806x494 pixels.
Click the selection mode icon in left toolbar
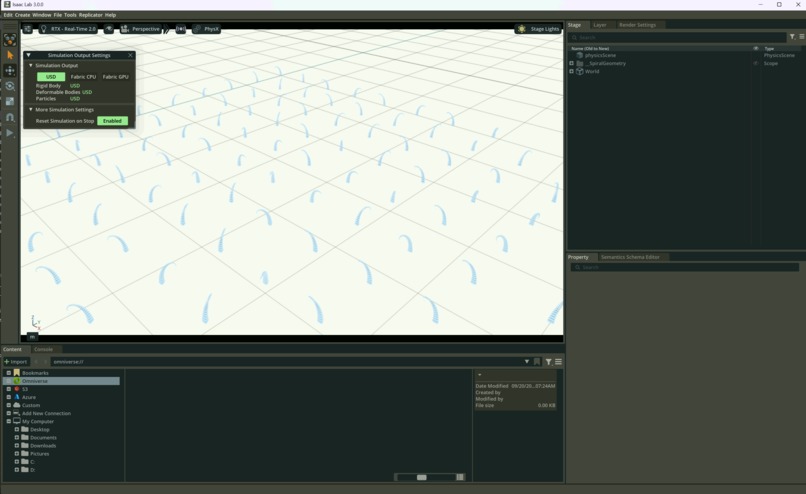[x=10, y=40]
